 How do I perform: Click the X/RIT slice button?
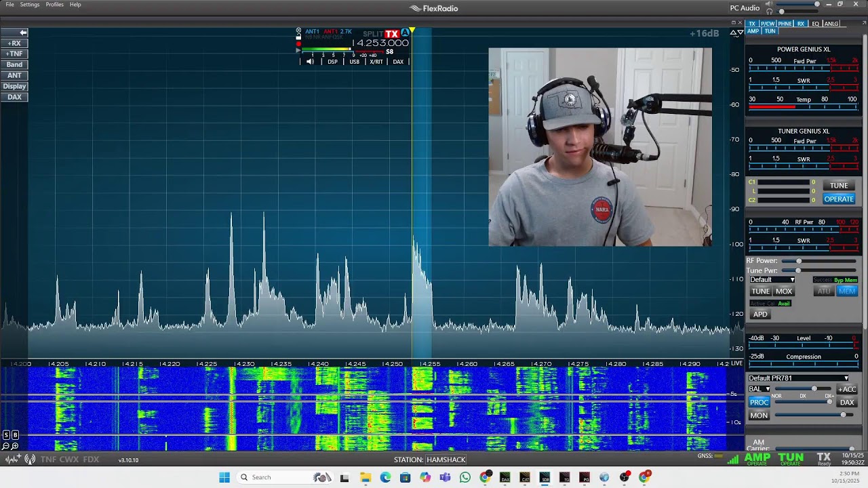(376, 62)
